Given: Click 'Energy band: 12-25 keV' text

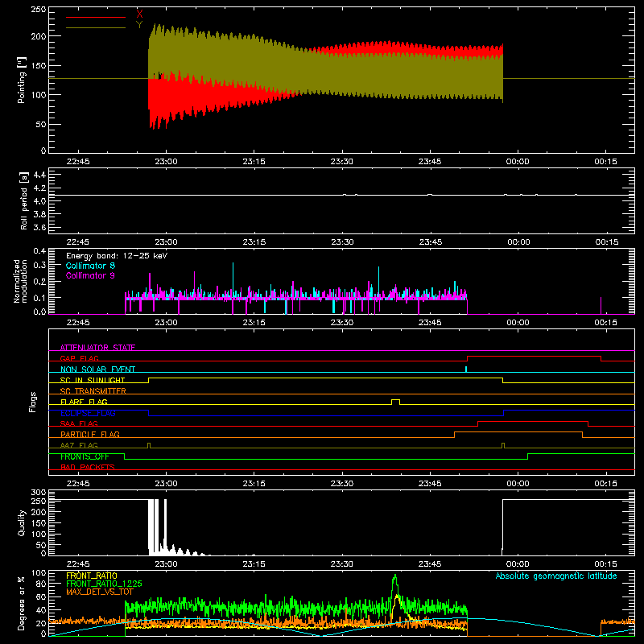Looking at the screenshot, I should pyautogui.click(x=117, y=256).
